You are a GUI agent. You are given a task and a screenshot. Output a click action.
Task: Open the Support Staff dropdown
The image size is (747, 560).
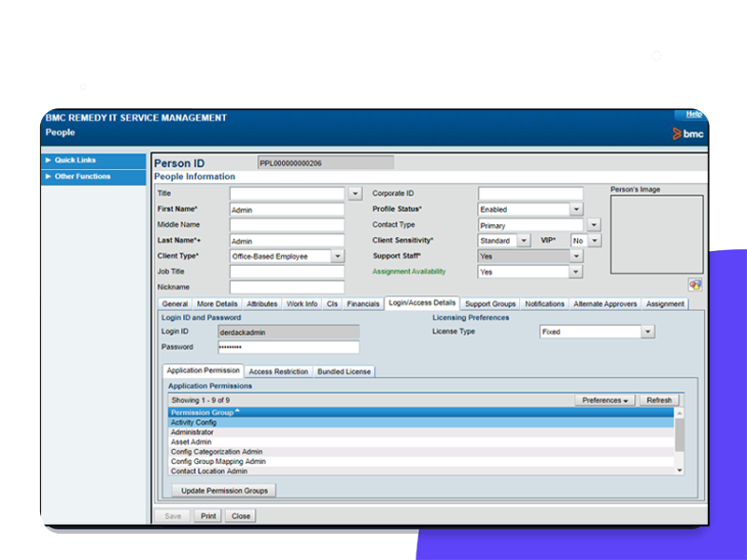tap(576, 256)
